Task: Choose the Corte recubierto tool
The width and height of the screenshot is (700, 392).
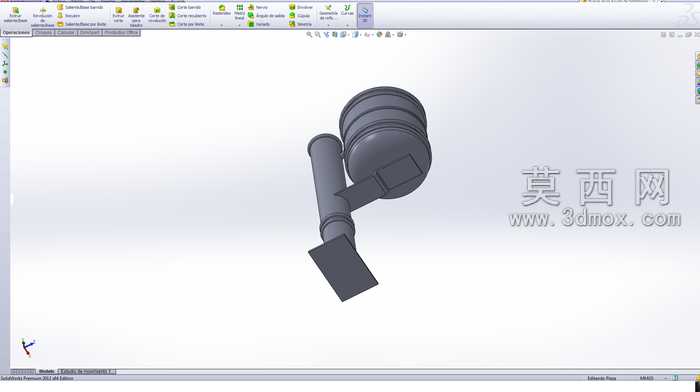Action: click(x=188, y=16)
